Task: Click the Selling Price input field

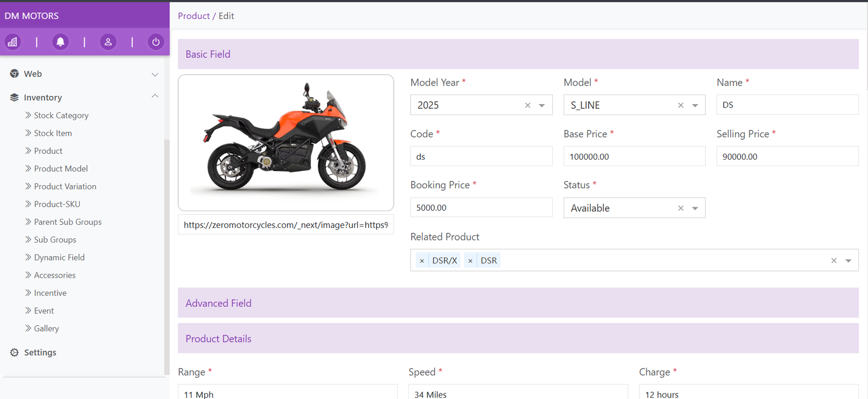Action: pos(787,156)
